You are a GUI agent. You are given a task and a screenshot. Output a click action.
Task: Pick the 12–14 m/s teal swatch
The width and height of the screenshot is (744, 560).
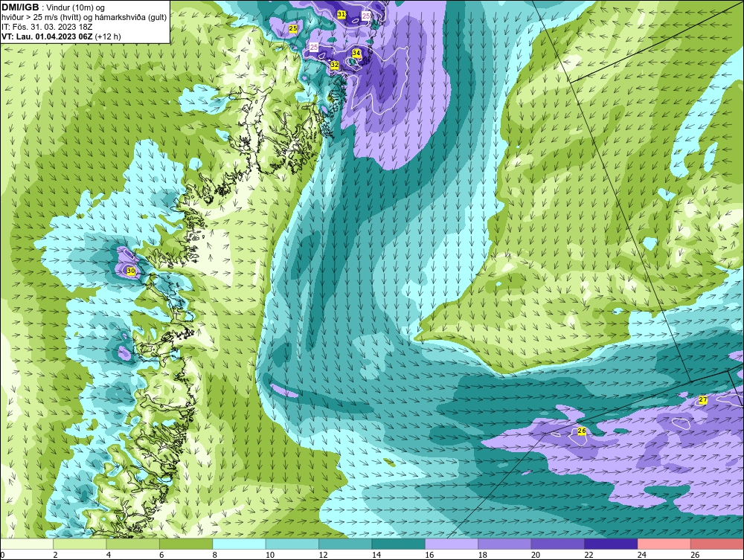point(345,544)
